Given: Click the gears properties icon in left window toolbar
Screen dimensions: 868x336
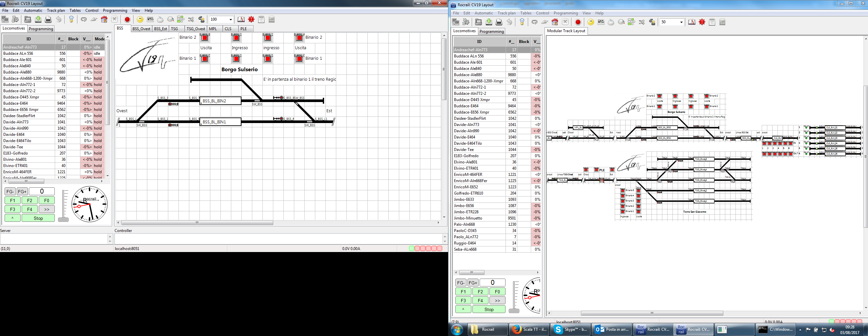Looking at the screenshot, I should tap(15, 20).
